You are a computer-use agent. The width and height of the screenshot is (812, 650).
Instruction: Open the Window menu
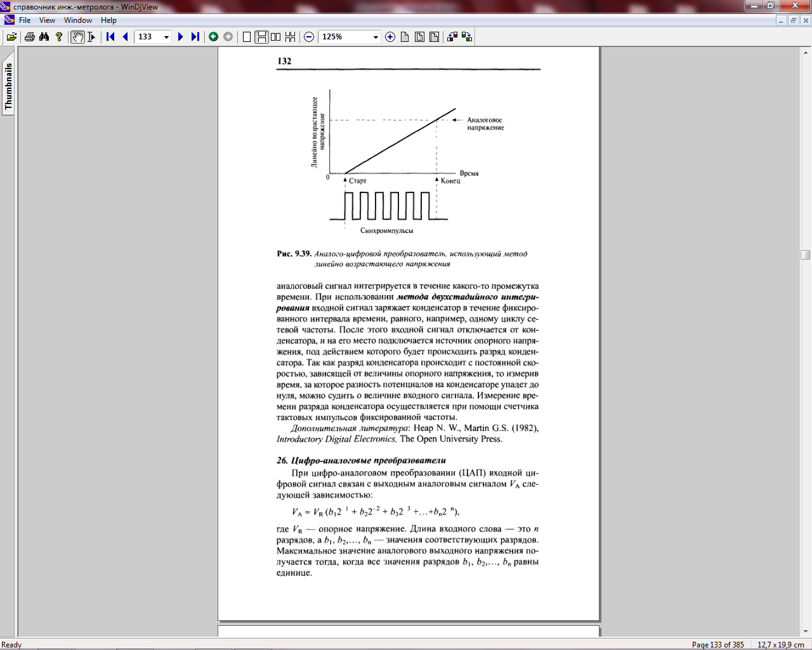pyautogui.click(x=78, y=20)
